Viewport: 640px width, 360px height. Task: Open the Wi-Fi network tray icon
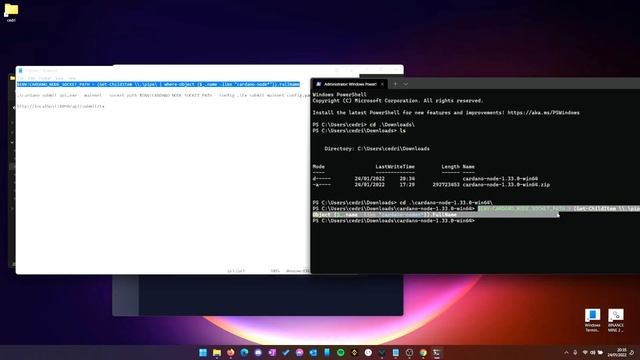pos(585,353)
